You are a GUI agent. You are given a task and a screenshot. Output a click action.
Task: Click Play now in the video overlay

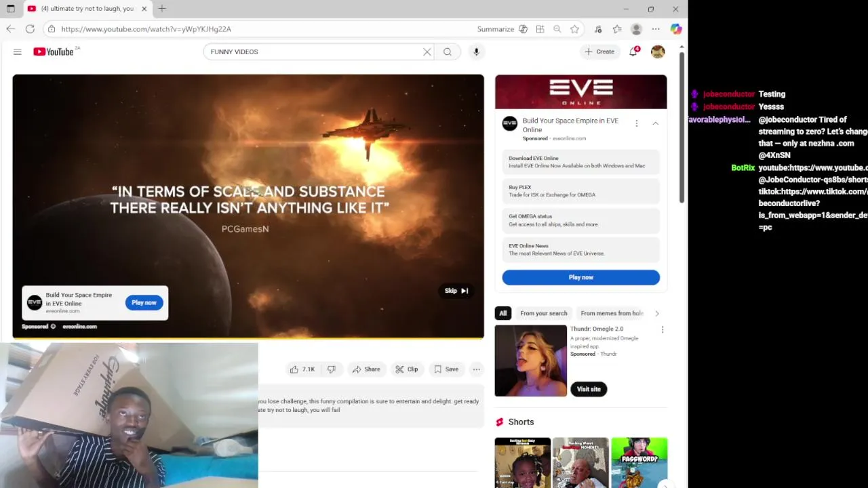tap(144, 303)
